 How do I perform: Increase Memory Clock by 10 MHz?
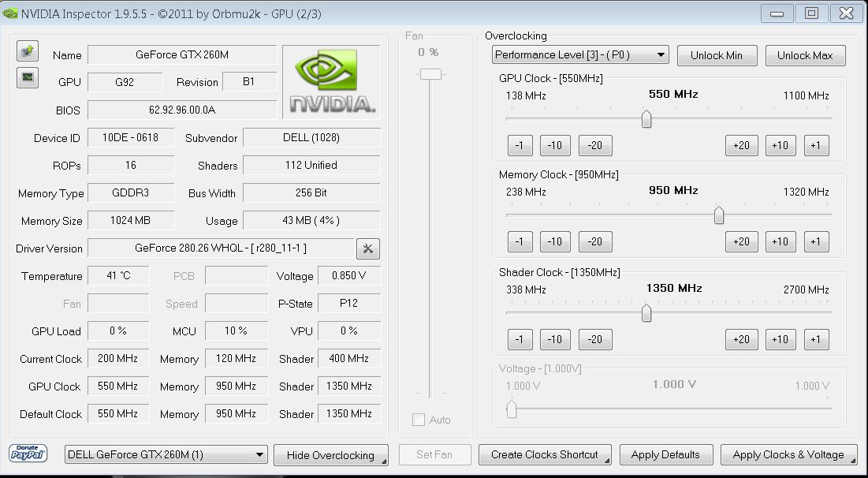pos(780,241)
